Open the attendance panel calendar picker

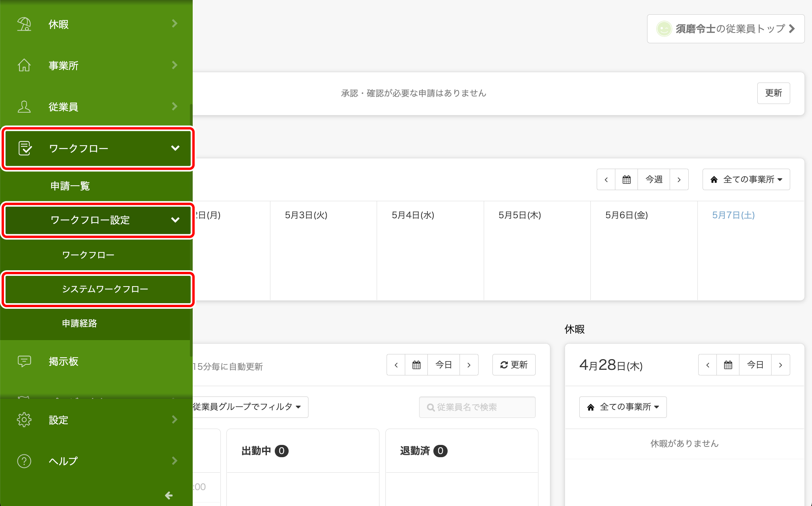click(416, 365)
